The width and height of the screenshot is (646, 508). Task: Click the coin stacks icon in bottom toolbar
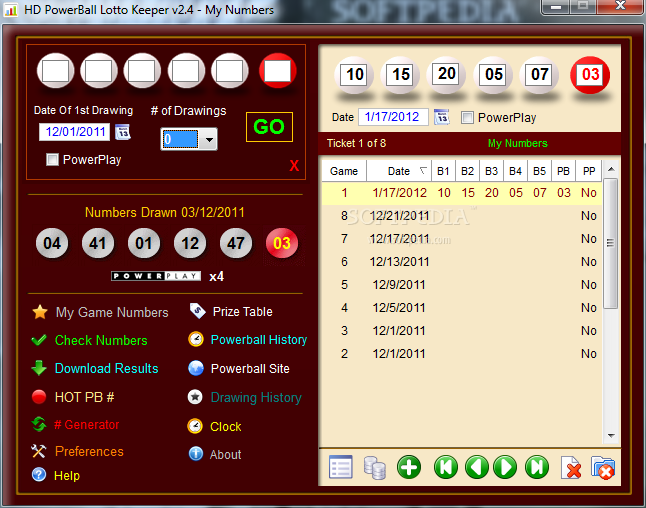[375, 468]
